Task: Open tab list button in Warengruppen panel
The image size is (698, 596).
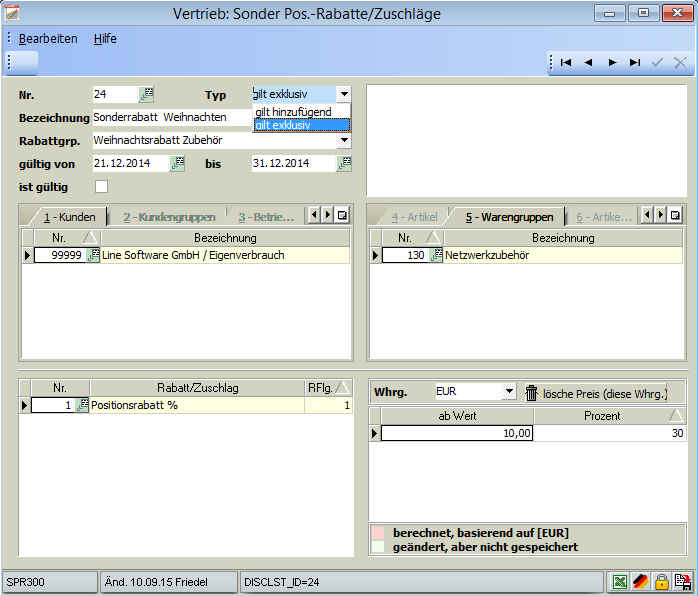Action: 675,215
